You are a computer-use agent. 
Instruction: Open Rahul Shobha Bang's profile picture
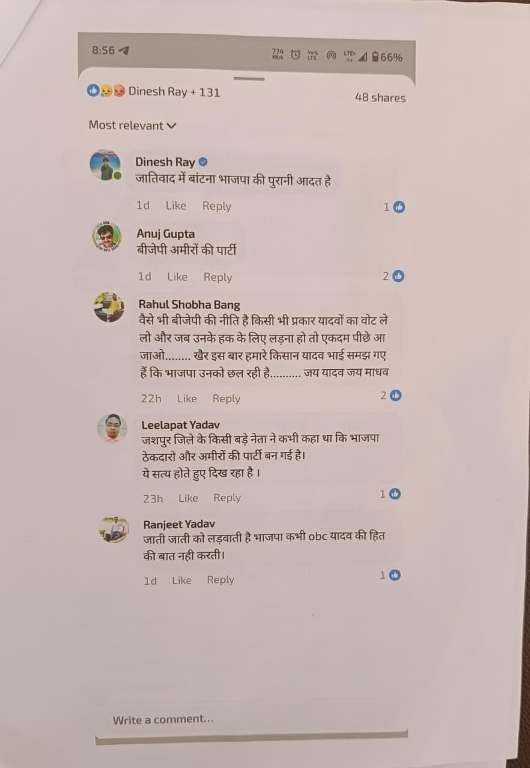109,307
